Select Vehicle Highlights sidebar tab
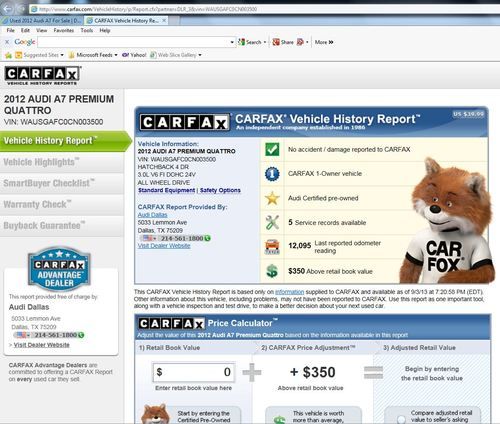Viewport: 500px width, 424px height. coord(62,162)
